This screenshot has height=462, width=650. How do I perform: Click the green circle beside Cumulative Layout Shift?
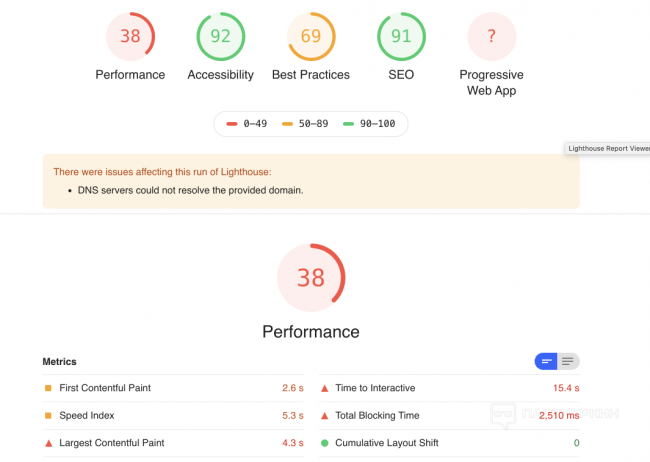(x=324, y=443)
